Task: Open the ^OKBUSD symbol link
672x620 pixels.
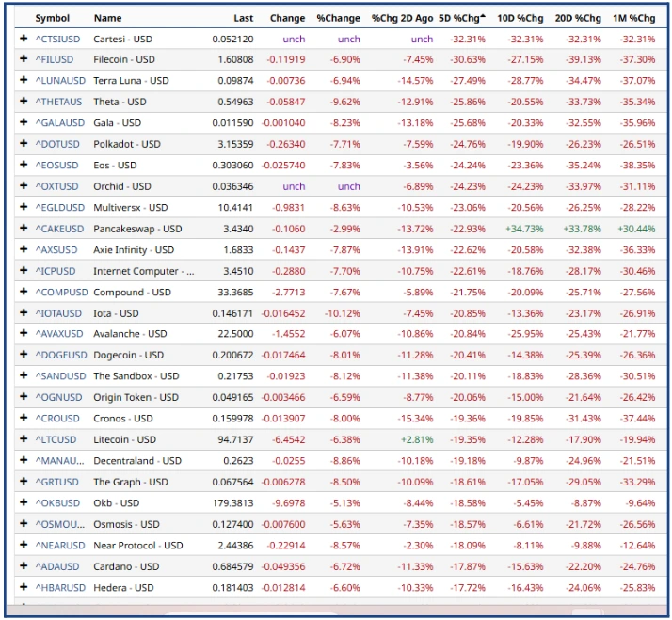Action: click(x=58, y=503)
